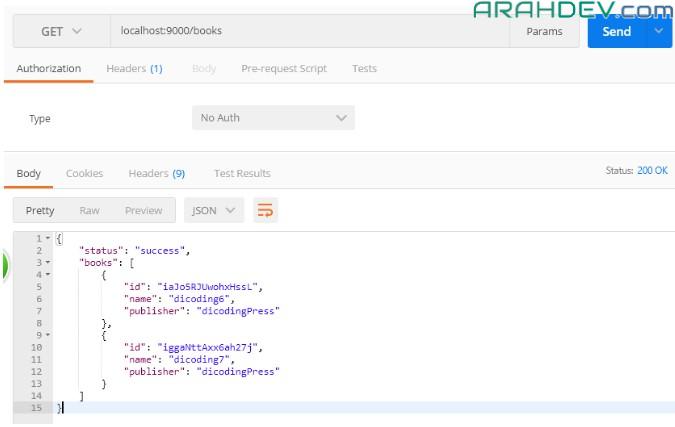This screenshot has height=427, width=675.
Task: Expand the No Auth type dropdown
Action: pos(273,118)
